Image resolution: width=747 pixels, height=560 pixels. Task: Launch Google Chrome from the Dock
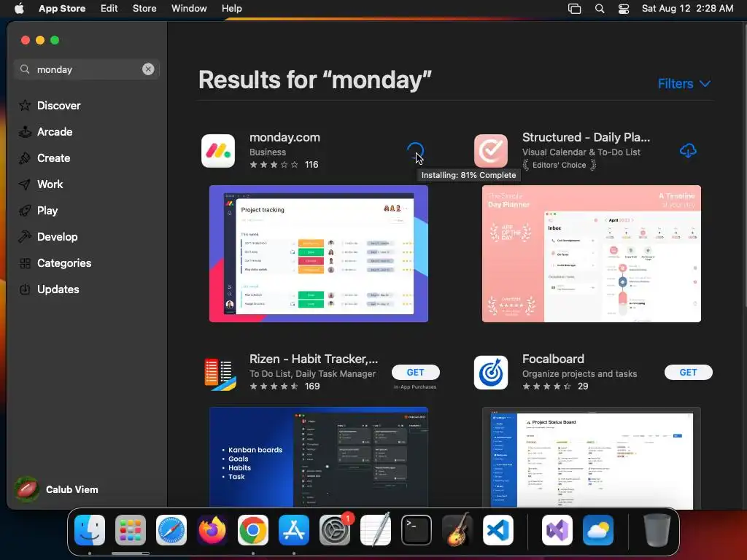coord(253,530)
